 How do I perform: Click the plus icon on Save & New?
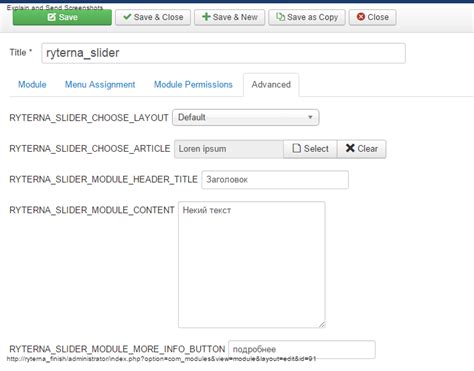206,17
